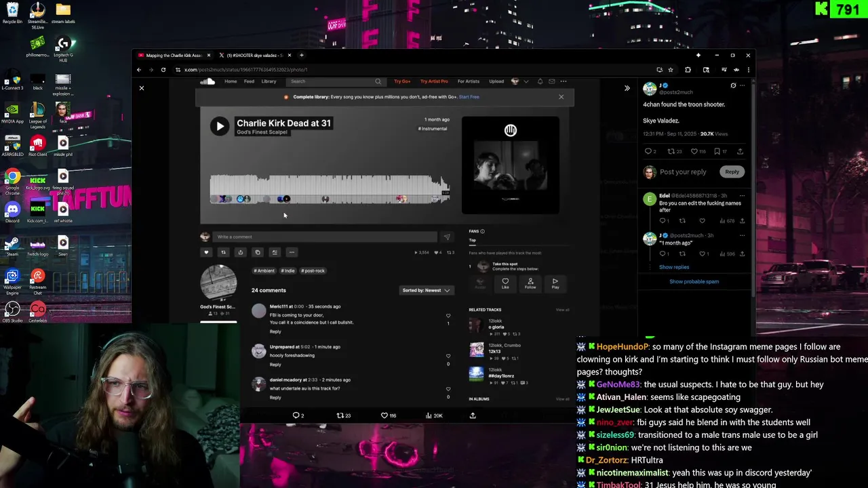This screenshot has width=868, height=488.
Task: Click the Try Artist Pro link
Action: (x=434, y=81)
